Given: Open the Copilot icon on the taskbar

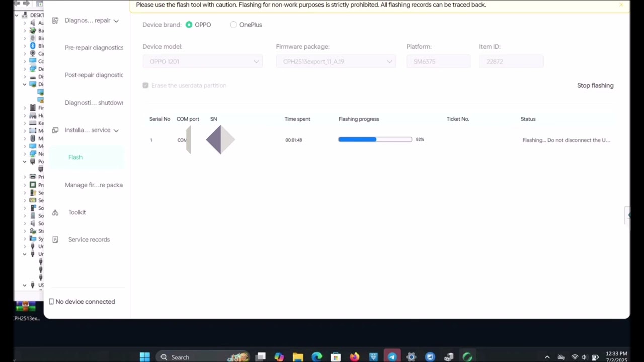Looking at the screenshot, I should (x=279, y=357).
